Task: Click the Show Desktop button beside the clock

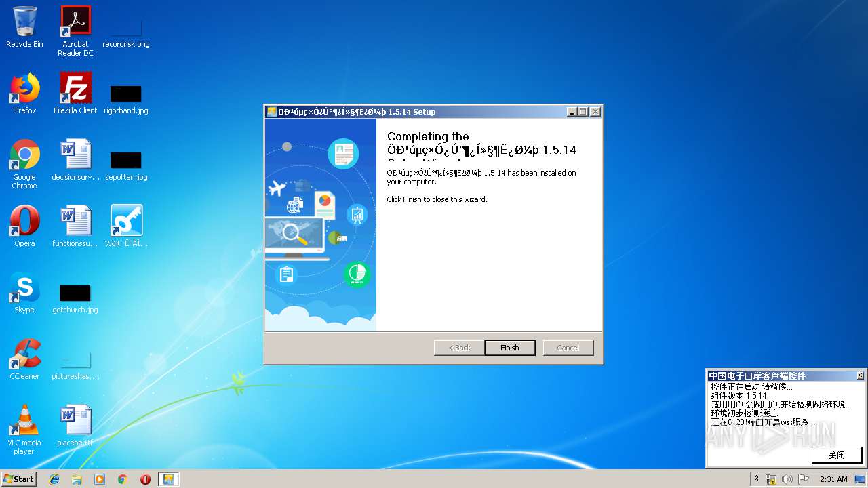Action: 861,479
